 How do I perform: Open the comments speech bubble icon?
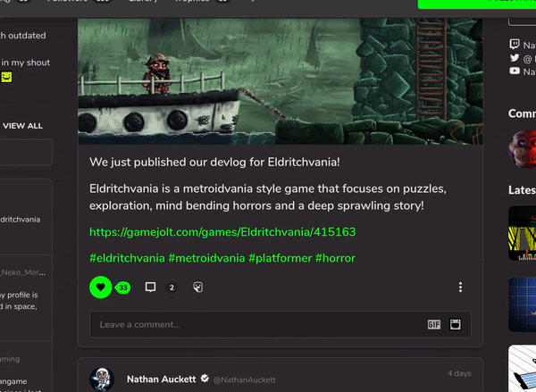[x=150, y=287]
